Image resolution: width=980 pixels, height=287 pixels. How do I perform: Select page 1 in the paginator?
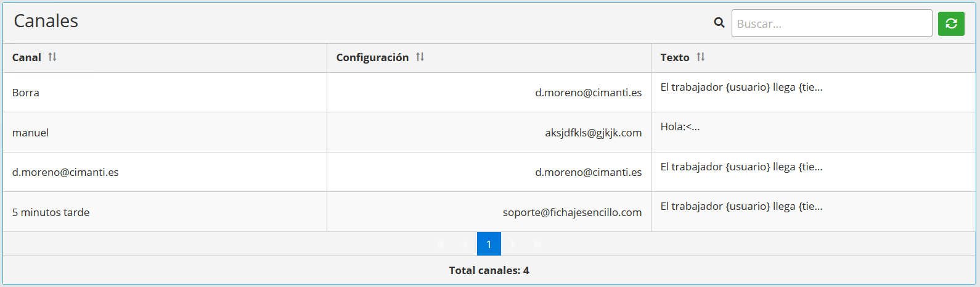489,244
